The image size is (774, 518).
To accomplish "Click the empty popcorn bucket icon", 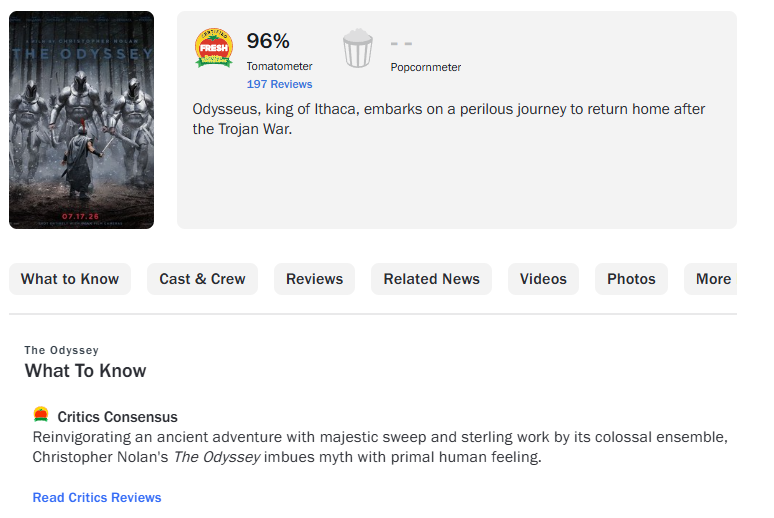I will click(358, 48).
